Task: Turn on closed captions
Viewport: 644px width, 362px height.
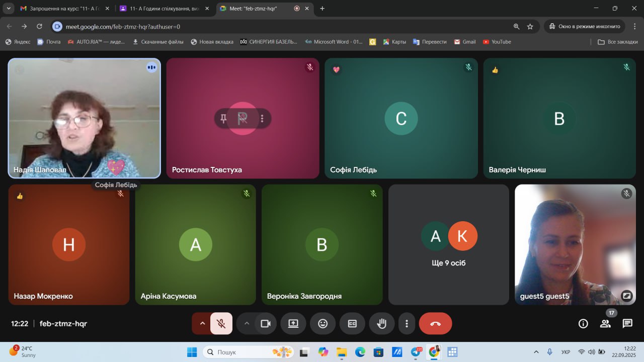Action: 352,324
